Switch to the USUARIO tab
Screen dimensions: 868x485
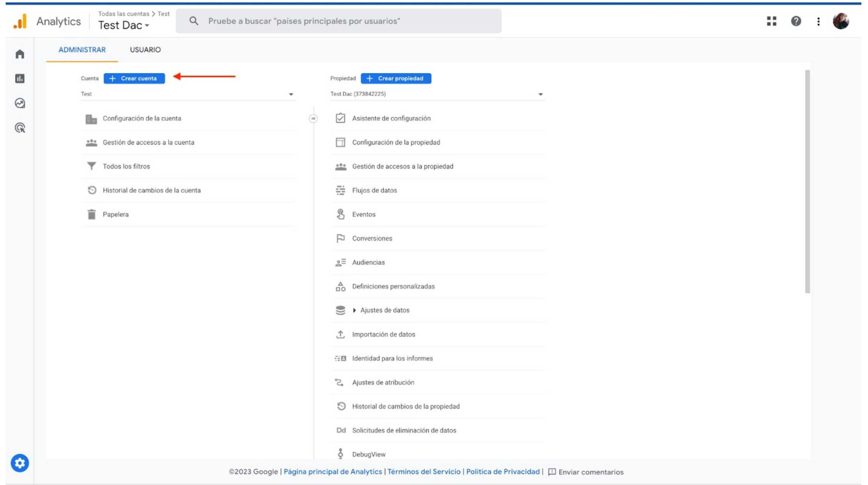pyautogui.click(x=145, y=50)
